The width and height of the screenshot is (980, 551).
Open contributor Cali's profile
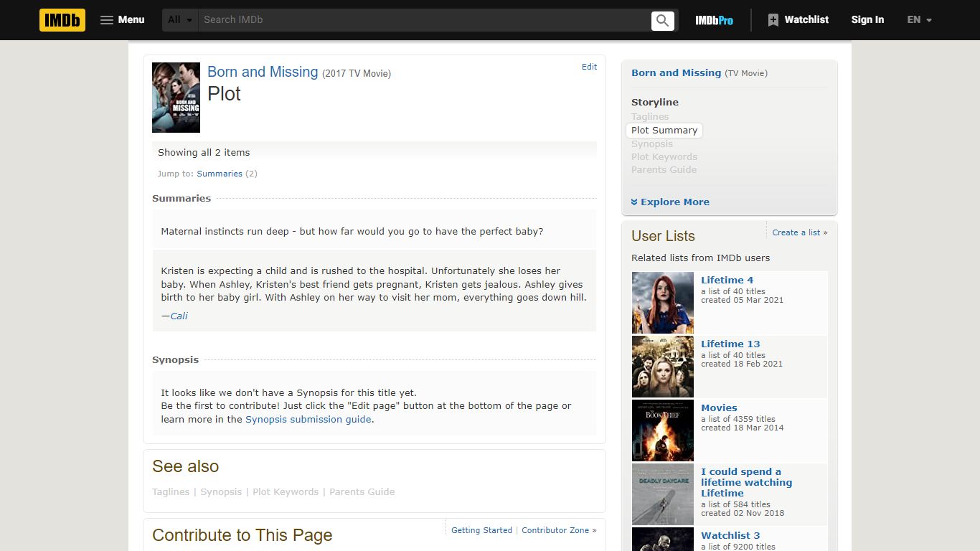tap(179, 316)
